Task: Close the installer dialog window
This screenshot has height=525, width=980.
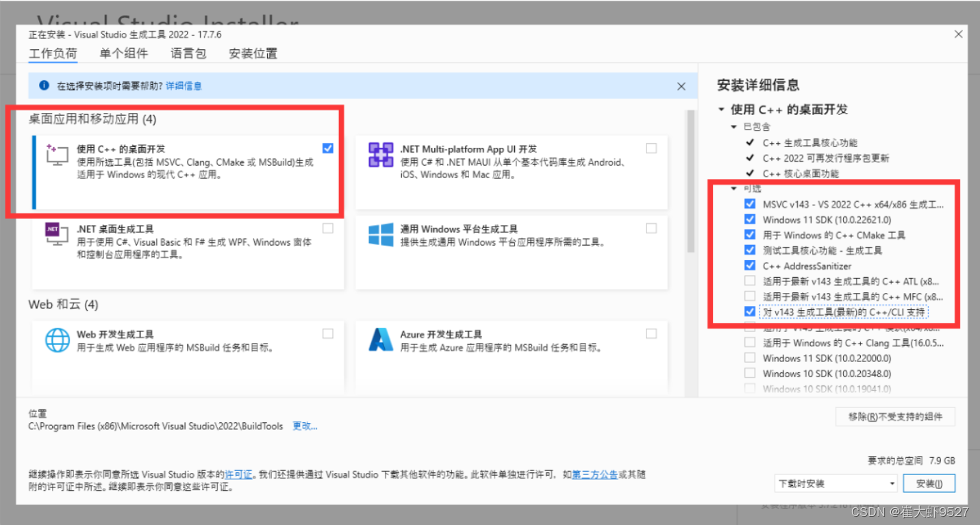Action: 957,34
